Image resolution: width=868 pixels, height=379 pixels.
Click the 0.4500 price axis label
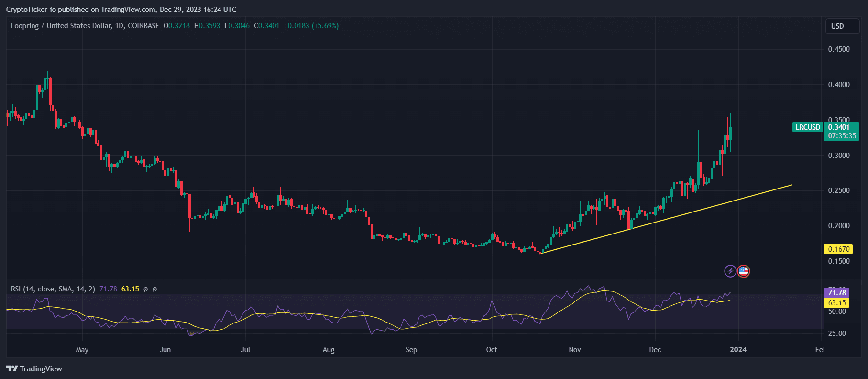click(839, 49)
